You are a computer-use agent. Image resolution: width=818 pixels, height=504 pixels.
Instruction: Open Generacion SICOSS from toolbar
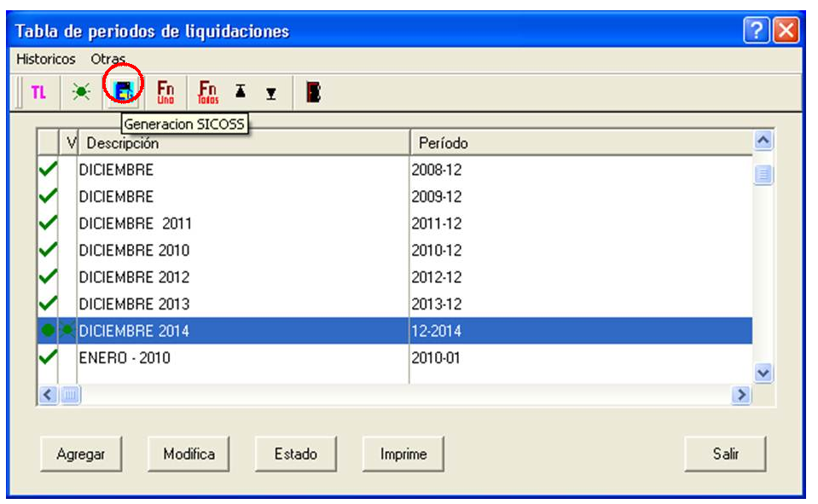coord(123,91)
